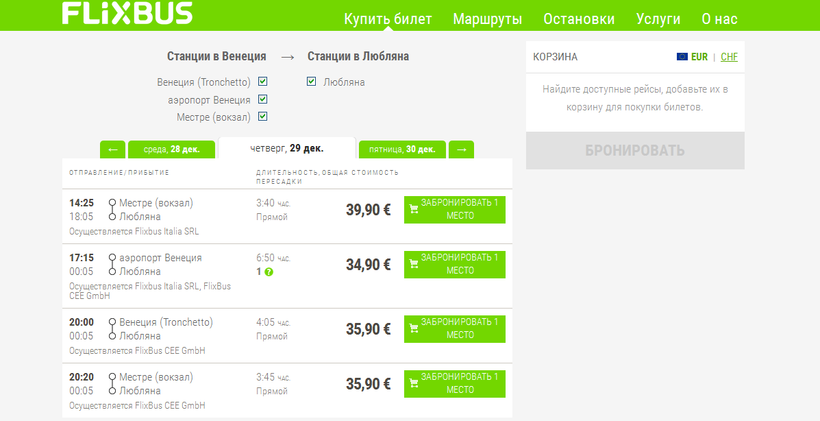Uncheck Местре (вокзал) station checkbox
The height and width of the screenshot is (421, 820).
[x=262, y=117]
